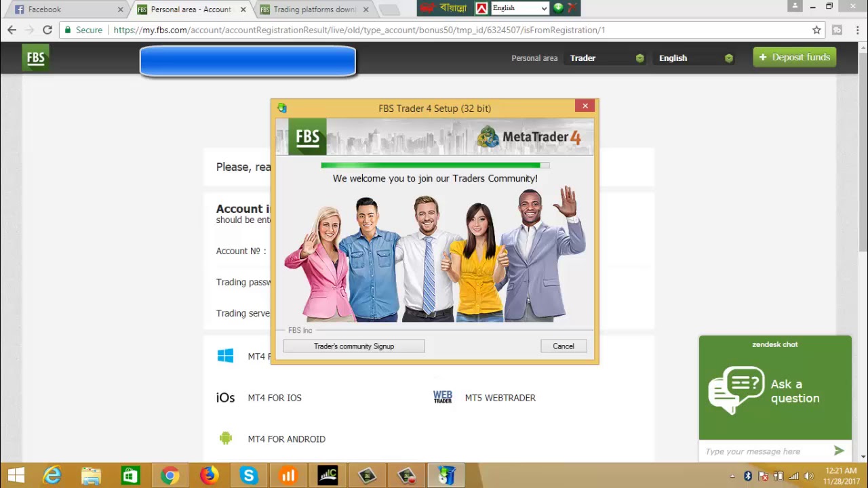868x488 pixels.
Task: Send chat message with arrow icon
Action: (x=839, y=451)
